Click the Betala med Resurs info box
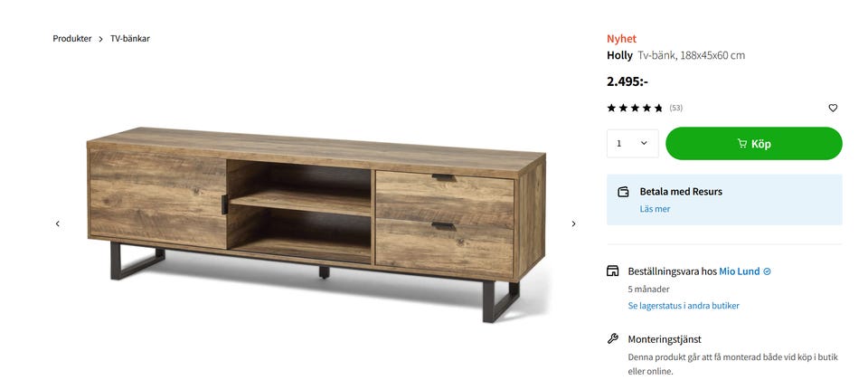Image resolution: width=868 pixels, height=380 pixels. click(724, 199)
